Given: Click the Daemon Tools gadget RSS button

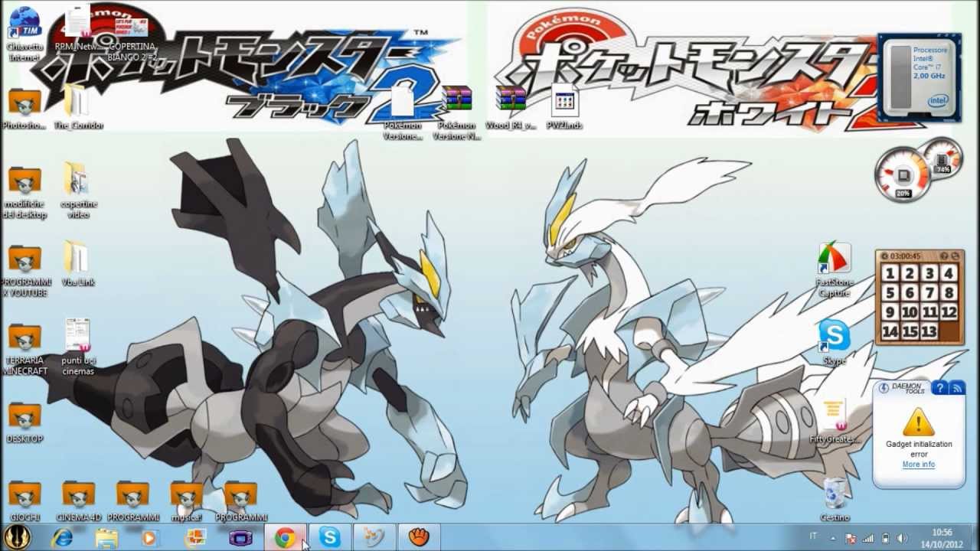Looking at the screenshot, I should click(x=957, y=388).
